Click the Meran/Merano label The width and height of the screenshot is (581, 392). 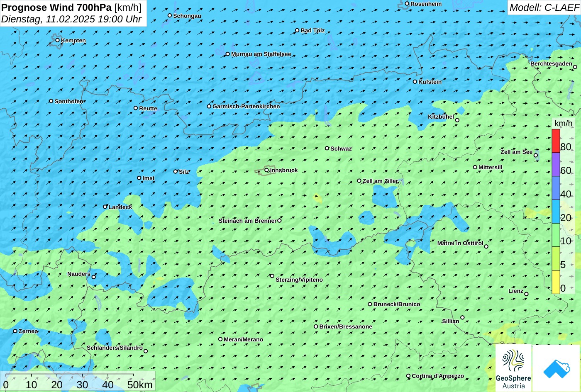coord(244,339)
